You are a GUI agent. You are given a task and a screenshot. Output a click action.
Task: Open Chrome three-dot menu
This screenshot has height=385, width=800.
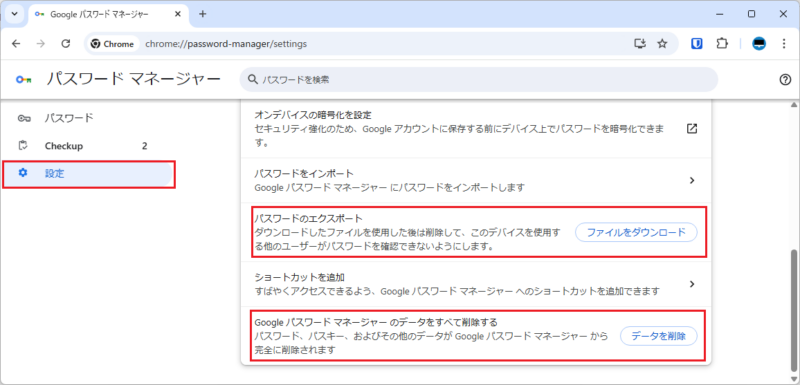[784, 44]
